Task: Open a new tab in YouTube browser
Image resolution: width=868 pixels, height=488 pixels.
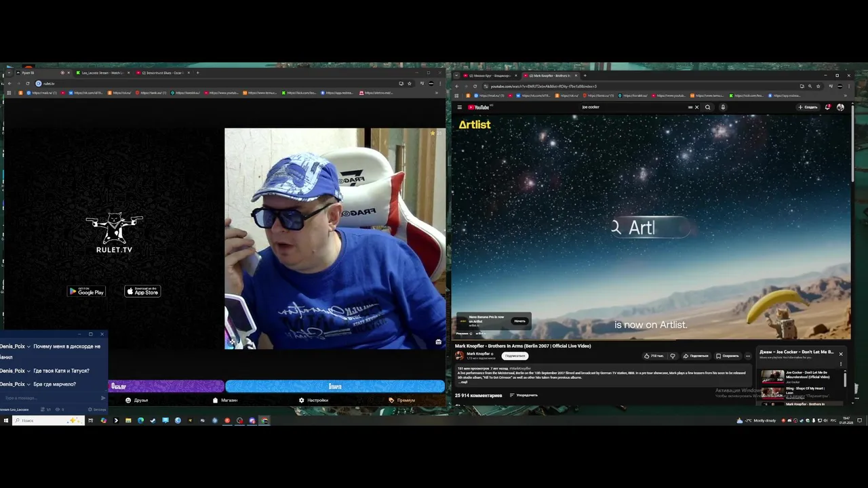Action: point(585,75)
